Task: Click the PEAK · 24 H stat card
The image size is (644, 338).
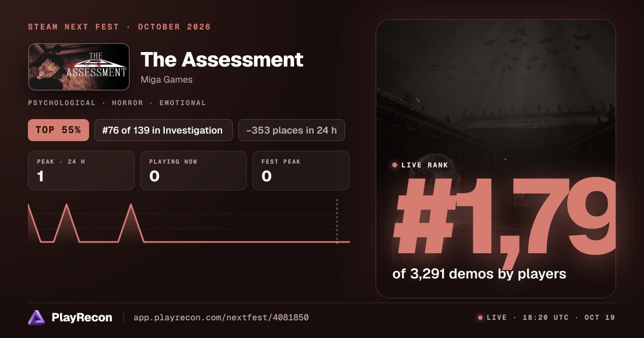Action: pyautogui.click(x=81, y=171)
